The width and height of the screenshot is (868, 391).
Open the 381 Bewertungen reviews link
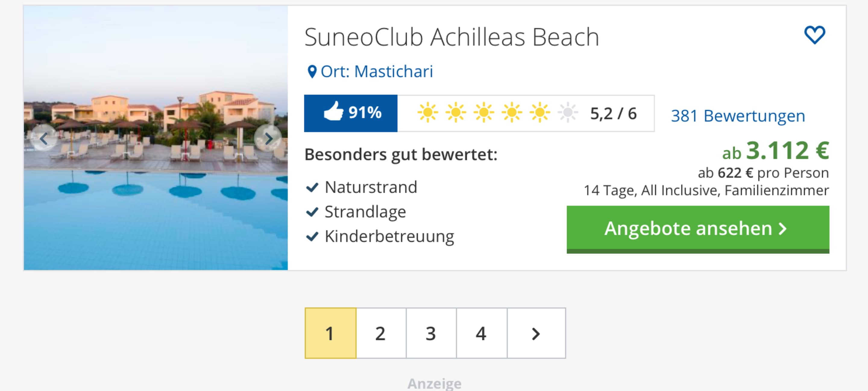(737, 116)
